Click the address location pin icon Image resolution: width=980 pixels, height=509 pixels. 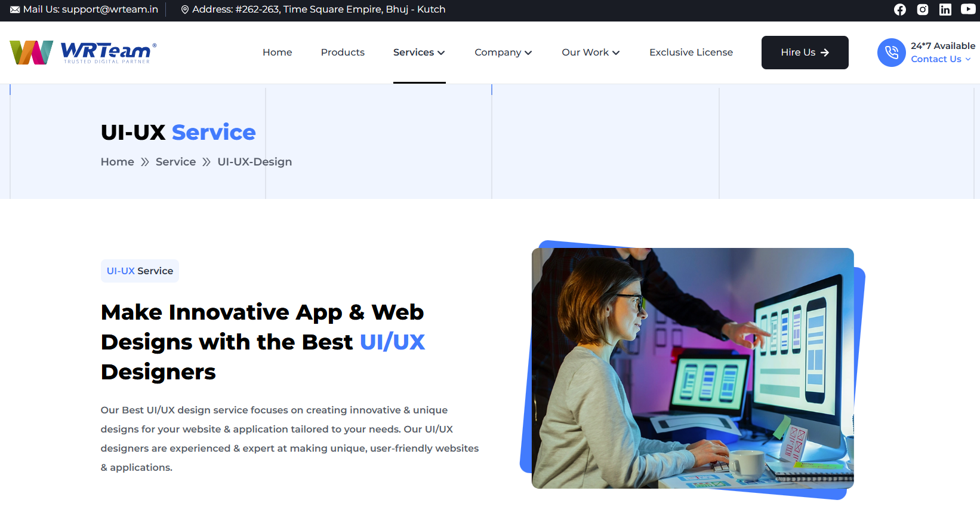185,10
